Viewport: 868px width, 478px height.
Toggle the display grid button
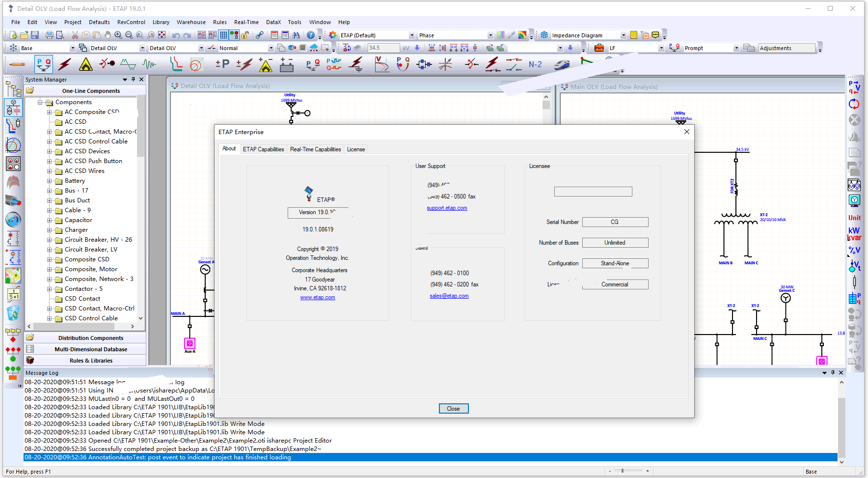[223, 35]
